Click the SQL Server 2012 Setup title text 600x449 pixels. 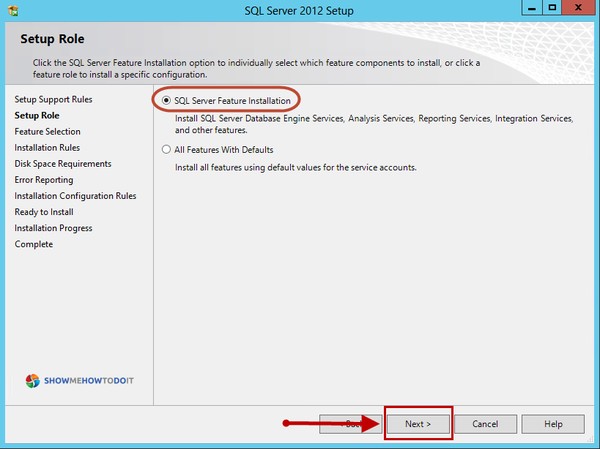299,10
